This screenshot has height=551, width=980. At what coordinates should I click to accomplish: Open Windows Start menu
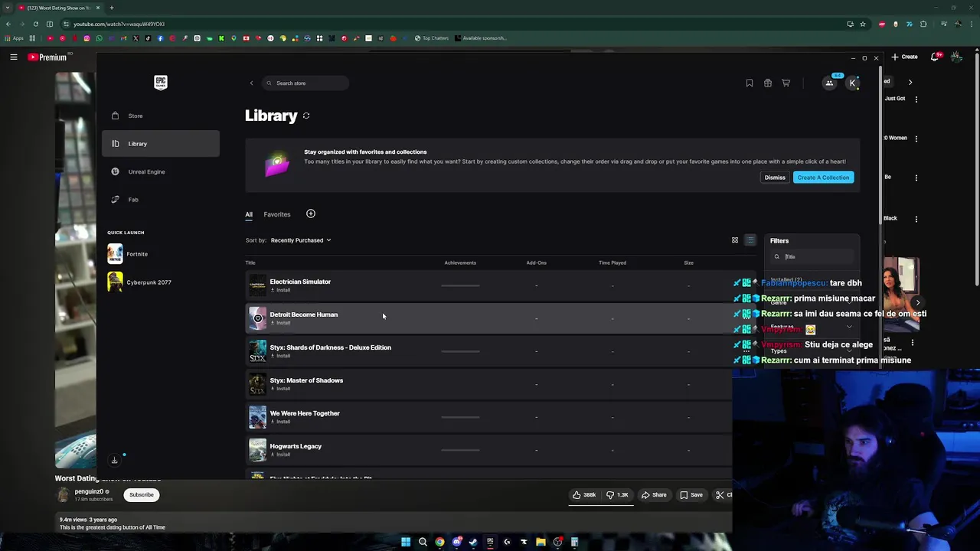tap(406, 543)
